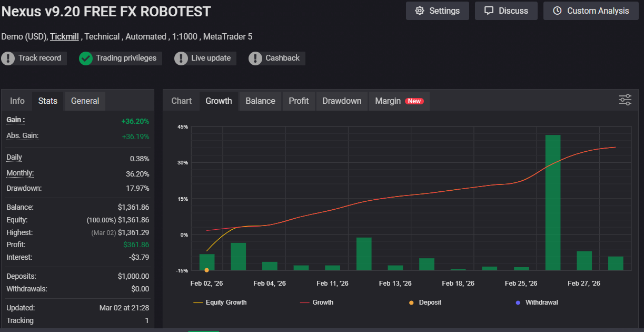The width and height of the screenshot is (644, 332).
Task: Toggle Deposit legend marker
Action: tap(411, 302)
